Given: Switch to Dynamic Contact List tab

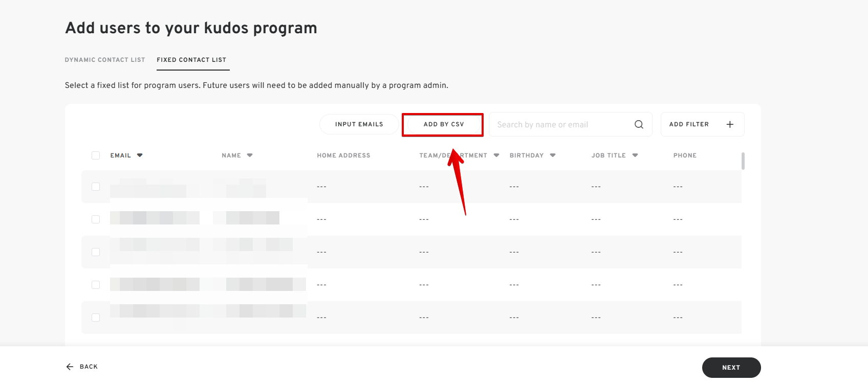Looking at the screenshot, I should (x=105, y=60).
